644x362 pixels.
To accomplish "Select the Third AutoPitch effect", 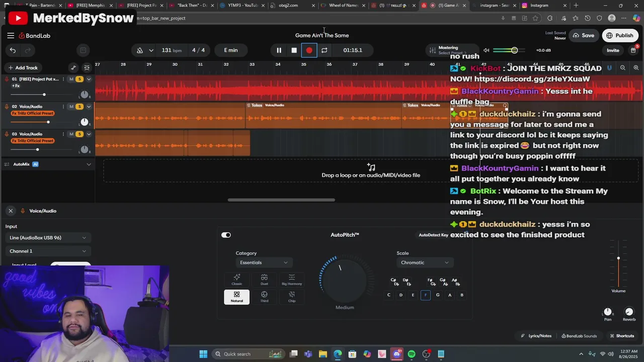I will coord(264,297).
